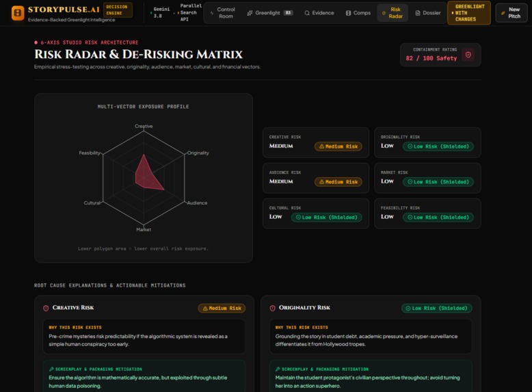This screenshot has width=532, height=392.
Task: Click Root Cause Explanations section heading
Action: tap(109, 285)
